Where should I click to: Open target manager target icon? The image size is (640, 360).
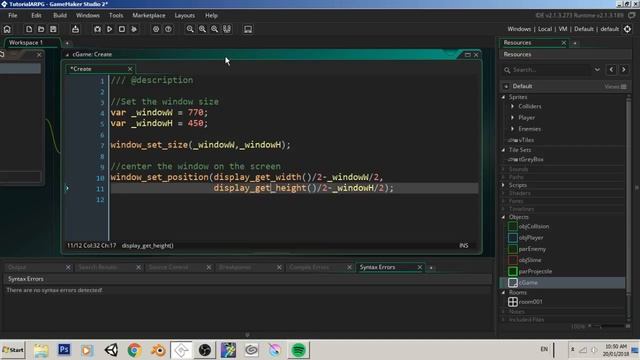pyautogui.click(x=627, y=29)
